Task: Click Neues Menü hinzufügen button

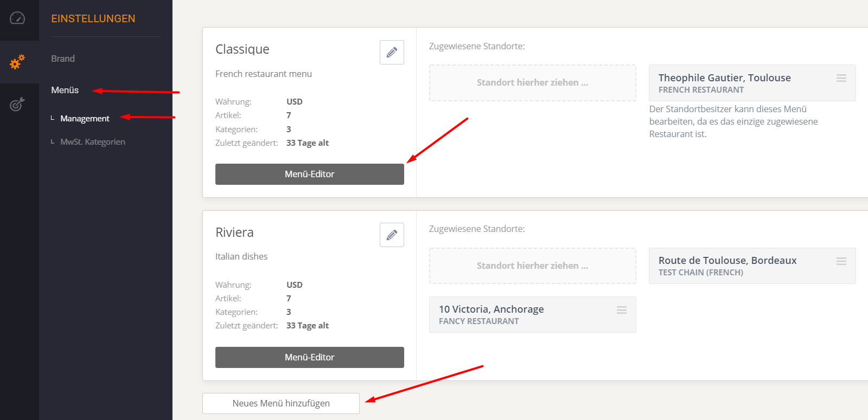Action: coord(281,403)
